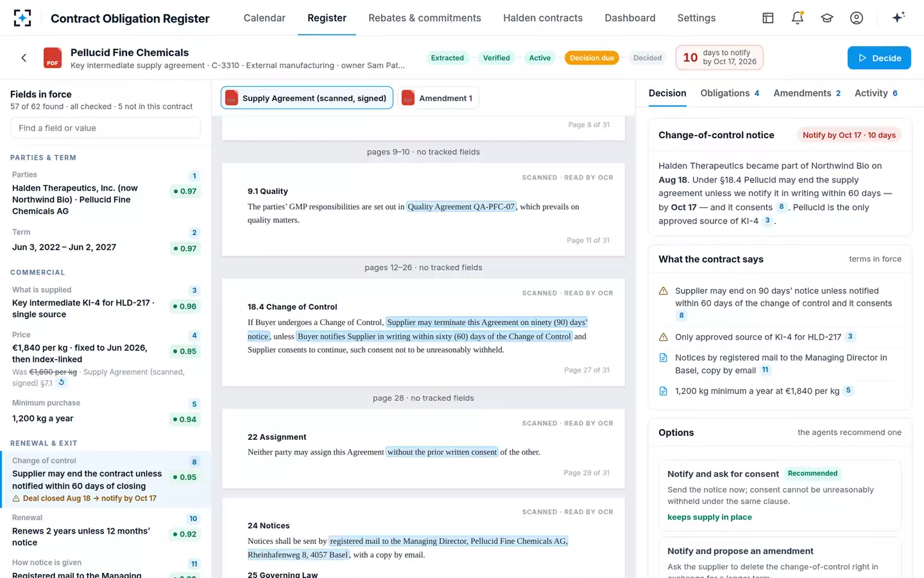
Task: Open the graduation cap help icon
Action: coord(827,18)
